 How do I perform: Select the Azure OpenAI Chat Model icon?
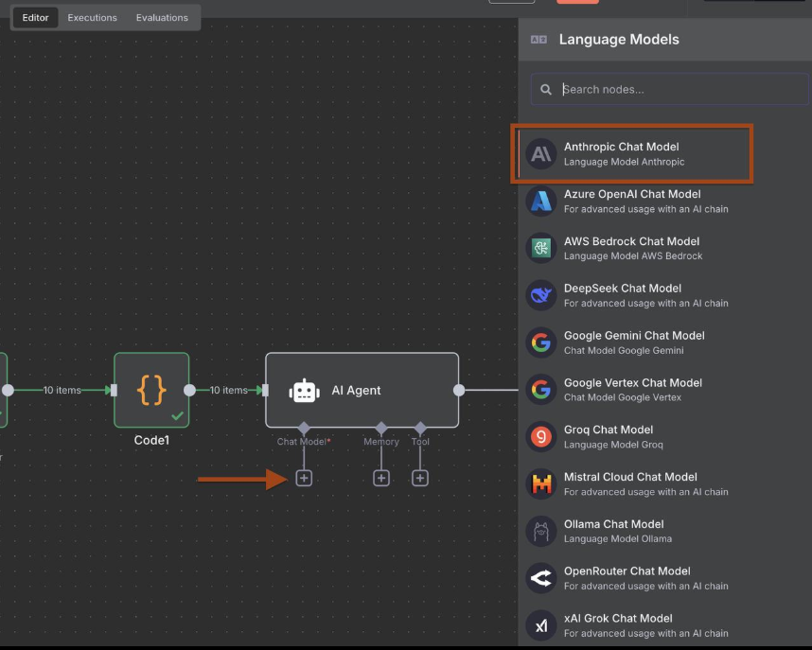tap(541, 201)
